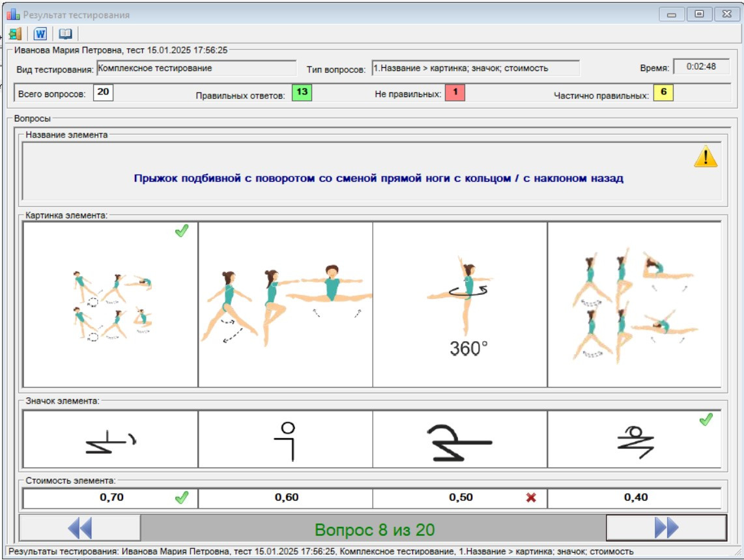Select the 0,40 element value cell
The width and height of the screenshot is (744, 560).
[634, 498]
